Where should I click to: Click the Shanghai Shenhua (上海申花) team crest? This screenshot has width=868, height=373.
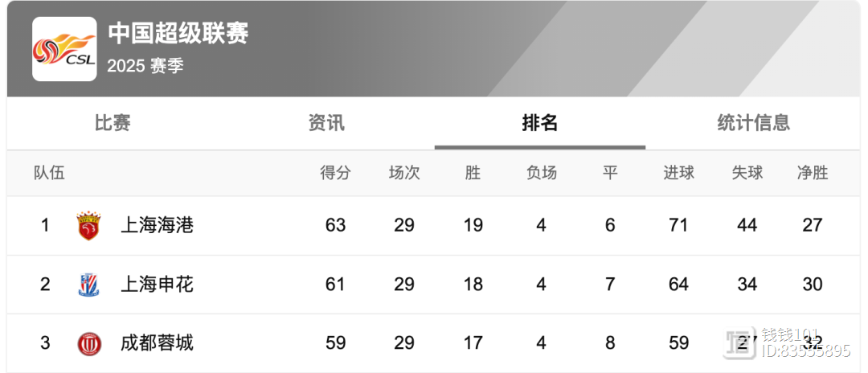pyautogui.click(x=88, y=285)
